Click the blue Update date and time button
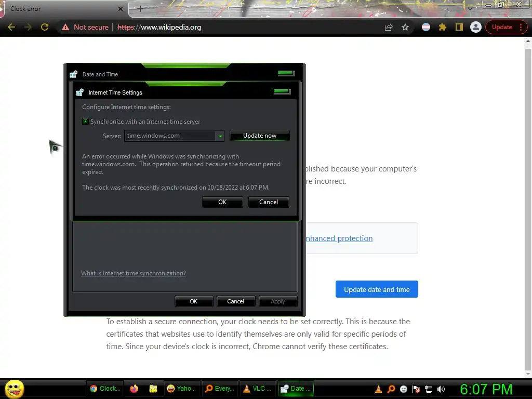The width and height of the screenshot is (532, 399). [x=377, y=289]
